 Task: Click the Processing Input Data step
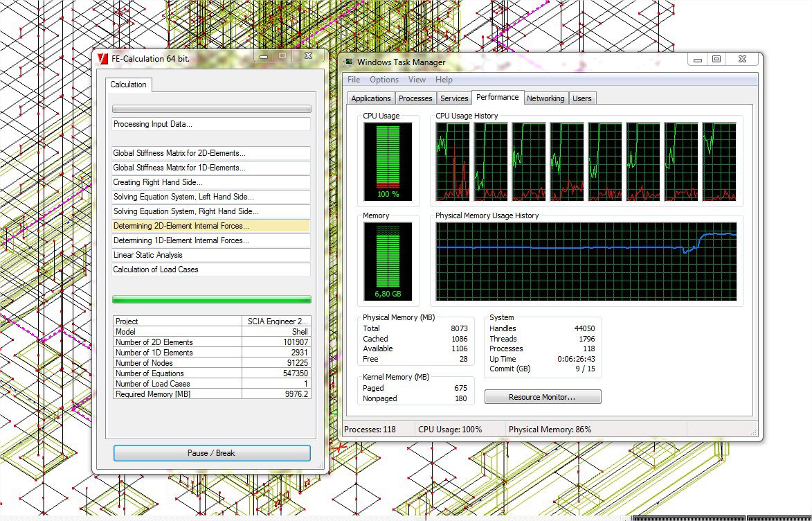211,125
